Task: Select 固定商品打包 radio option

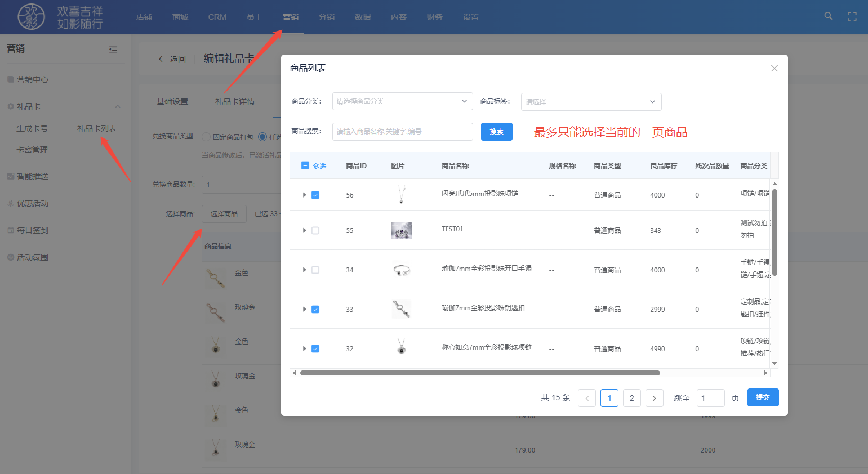Action: [x=206, y=137]
